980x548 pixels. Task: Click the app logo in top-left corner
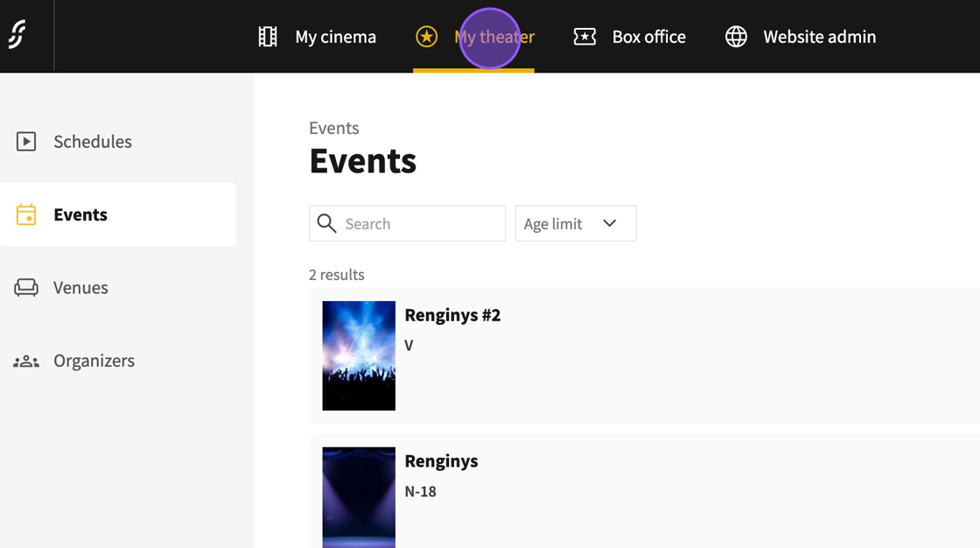pyautogui.click(x=17, y=35)
